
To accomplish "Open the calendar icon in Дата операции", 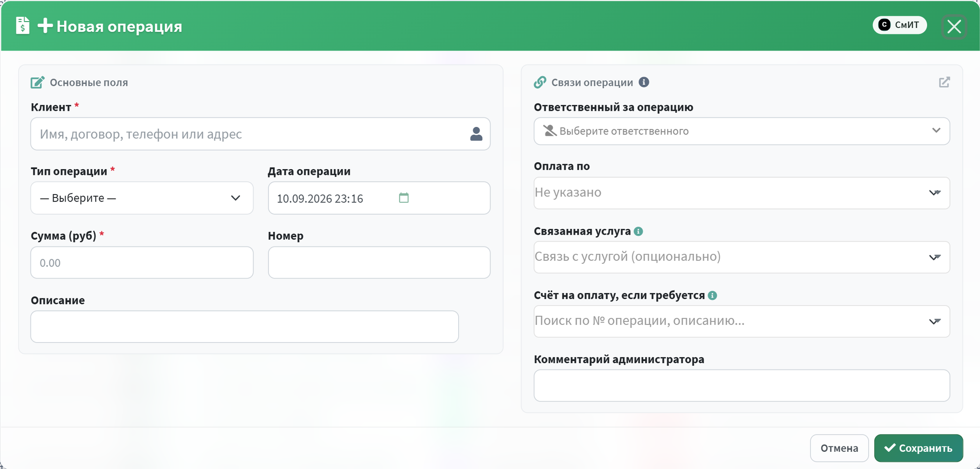I will tap(404, 197).
